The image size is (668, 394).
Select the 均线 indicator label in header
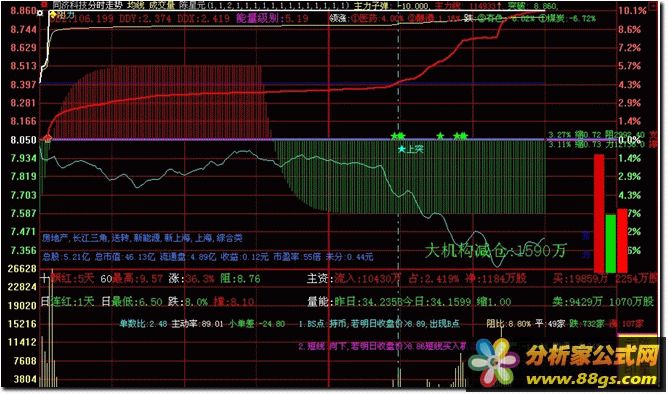pos(136,6)
